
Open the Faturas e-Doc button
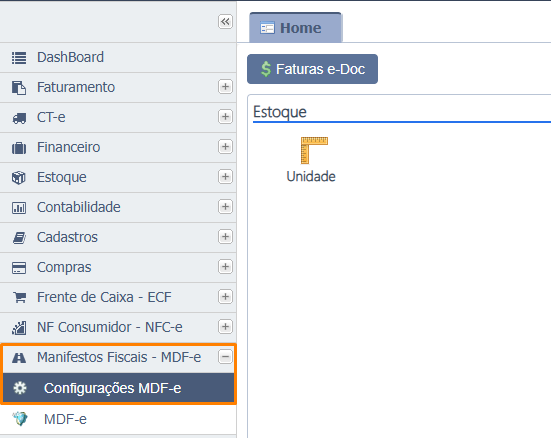pyautogui.click(x=312, y=69)
